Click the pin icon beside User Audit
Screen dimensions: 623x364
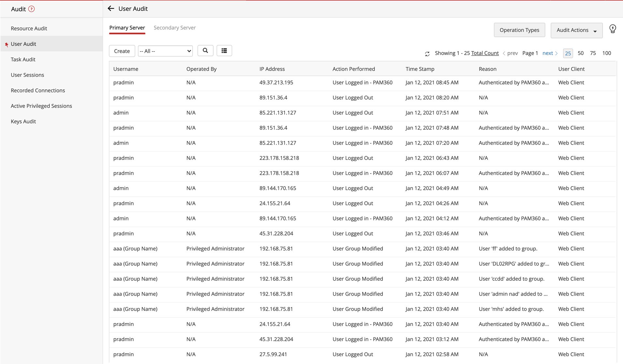pos(7,44)
